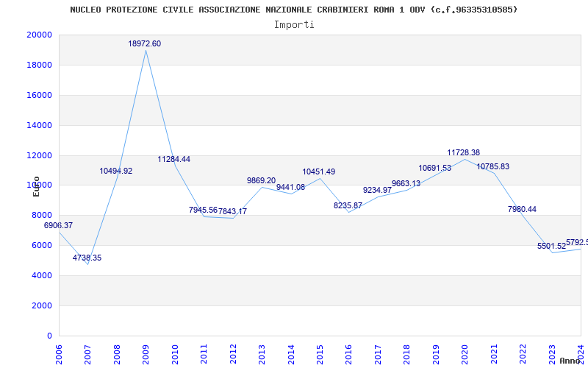
Task: Click the 14000 y-axis tick label
Action: (40, 125)
